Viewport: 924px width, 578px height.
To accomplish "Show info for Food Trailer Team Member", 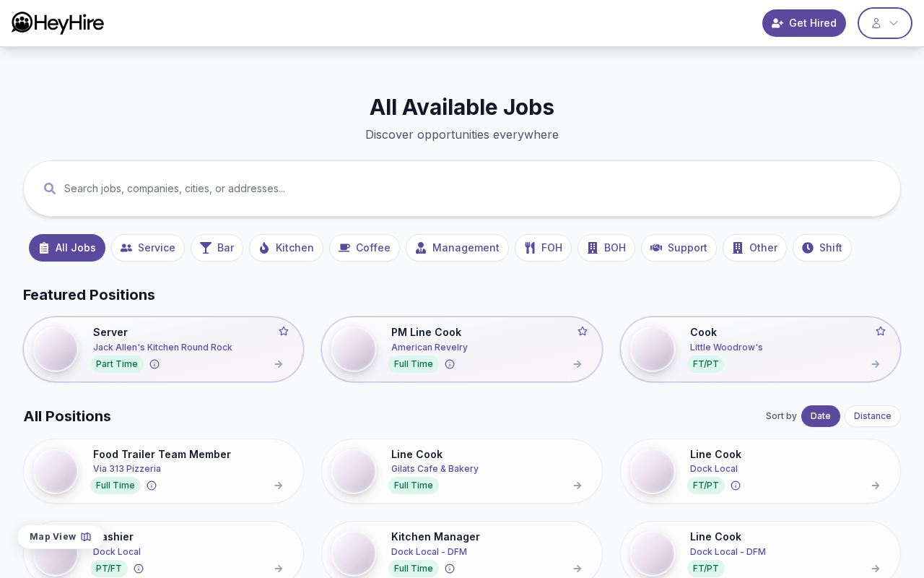I will (152, 486).
